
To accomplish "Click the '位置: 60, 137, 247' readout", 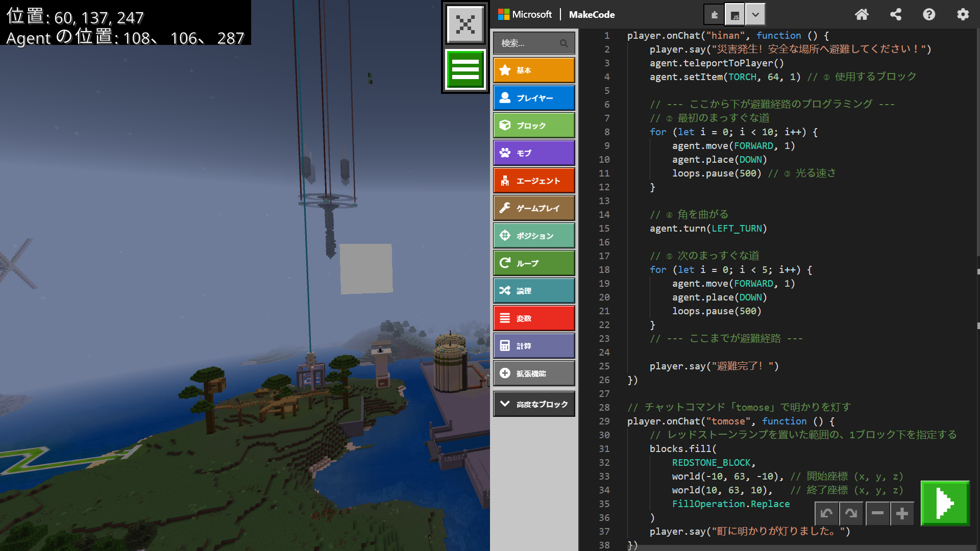I will tap(75, 17).
